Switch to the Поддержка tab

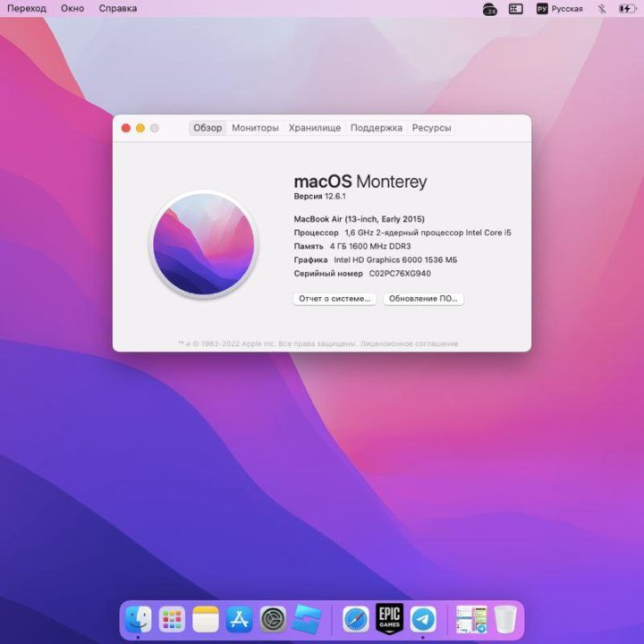point(377,128)
